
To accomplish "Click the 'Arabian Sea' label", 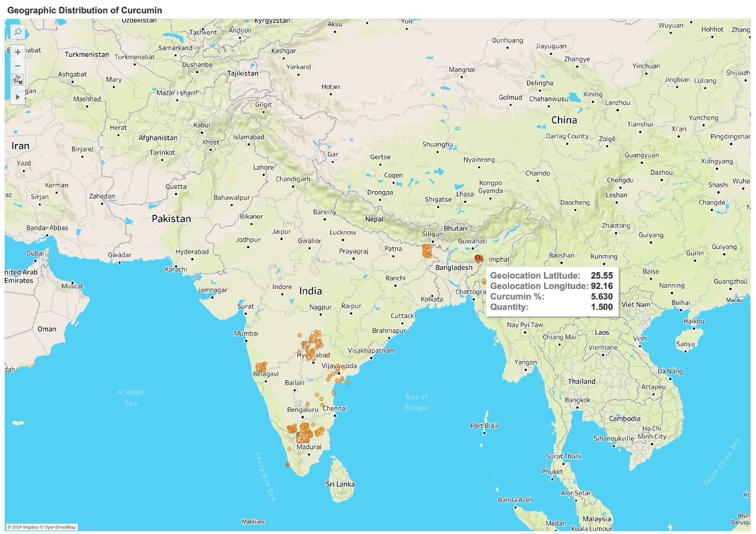I will pos(131,397).
